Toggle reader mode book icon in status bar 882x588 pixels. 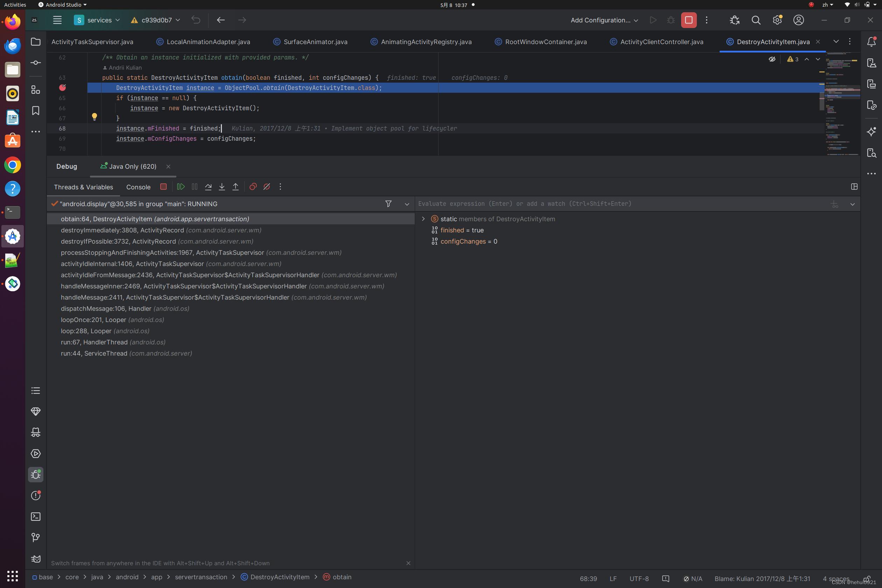pyautogui.click(x=666, y=579)
